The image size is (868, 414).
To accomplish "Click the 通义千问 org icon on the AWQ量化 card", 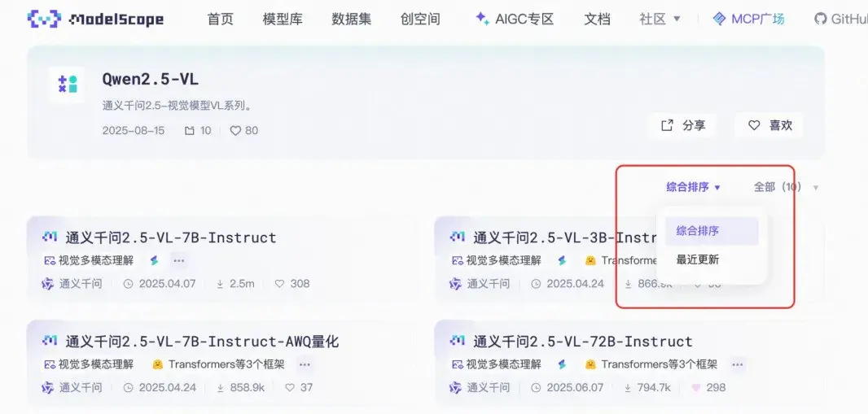I will pos(47,387).
